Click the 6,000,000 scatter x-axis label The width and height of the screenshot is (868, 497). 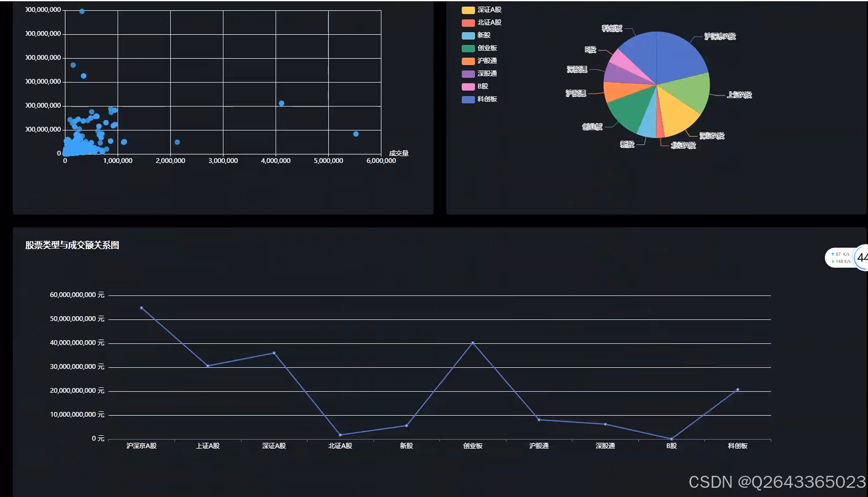pos(381,161)
